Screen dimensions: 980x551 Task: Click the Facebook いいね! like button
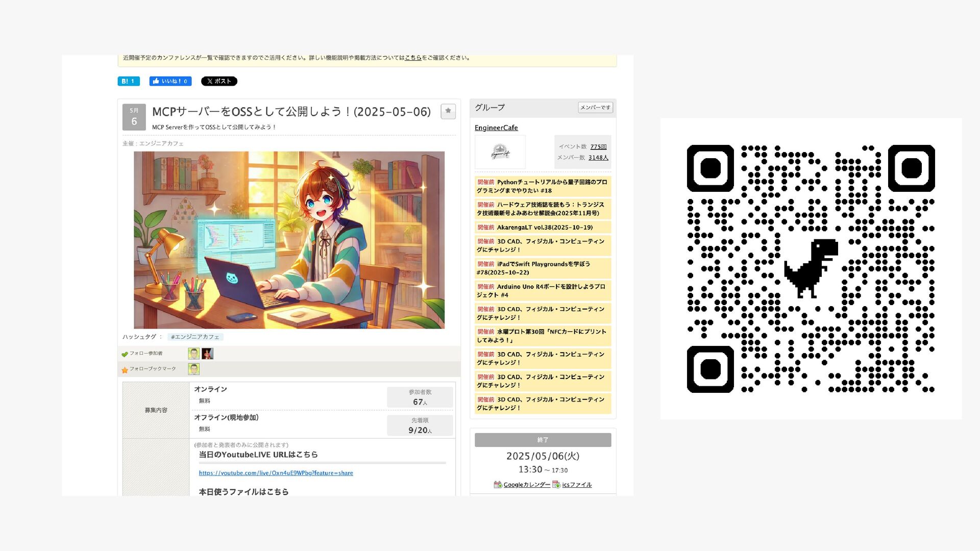170,81
